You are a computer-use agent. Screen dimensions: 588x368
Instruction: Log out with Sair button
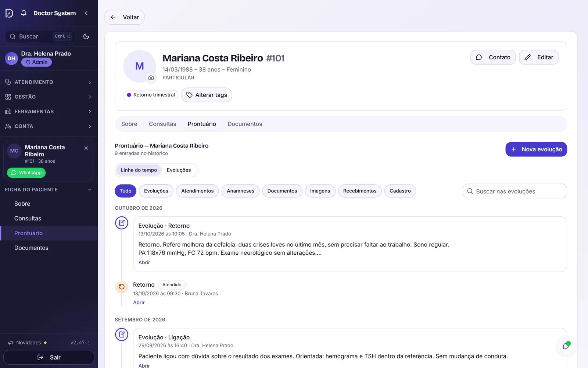[49, 357]
